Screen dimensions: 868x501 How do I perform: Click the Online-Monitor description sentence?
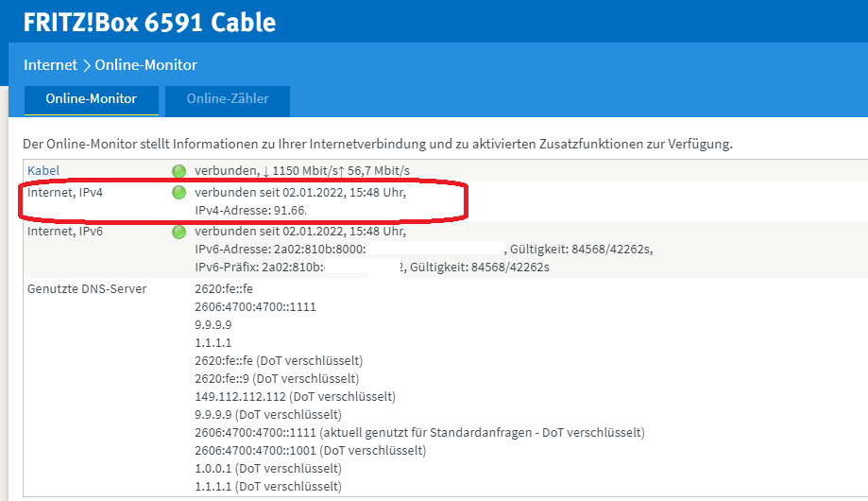[378, 144]
